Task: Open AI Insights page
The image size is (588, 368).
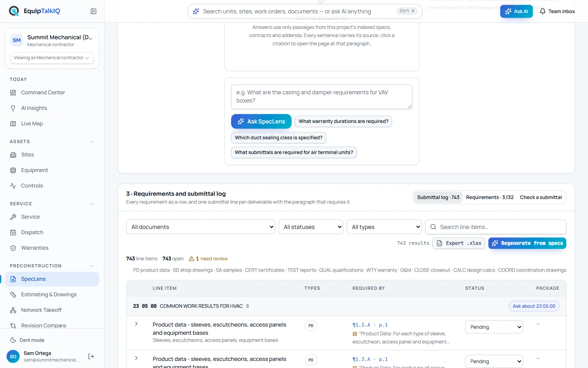Action: pos(52,108)
